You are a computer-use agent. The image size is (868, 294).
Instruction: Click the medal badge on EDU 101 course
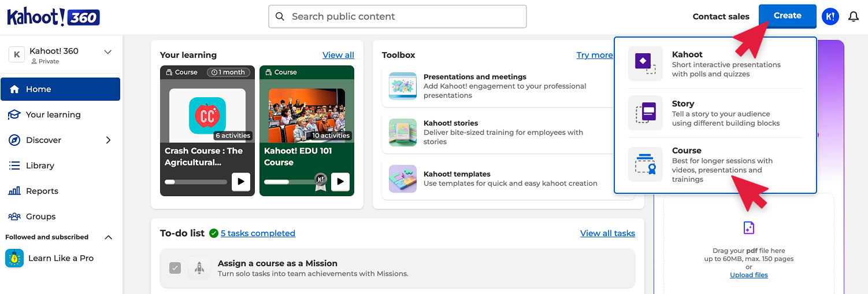click(320, 182)
